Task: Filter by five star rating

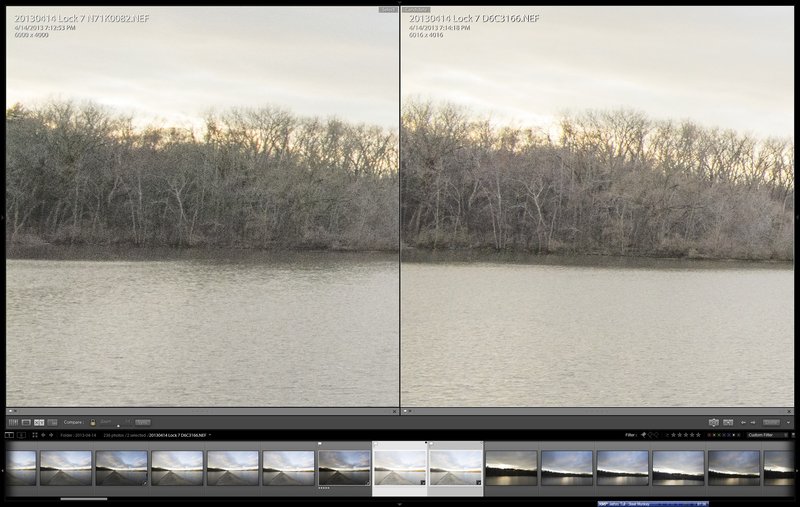Action: tap(698, 435)
